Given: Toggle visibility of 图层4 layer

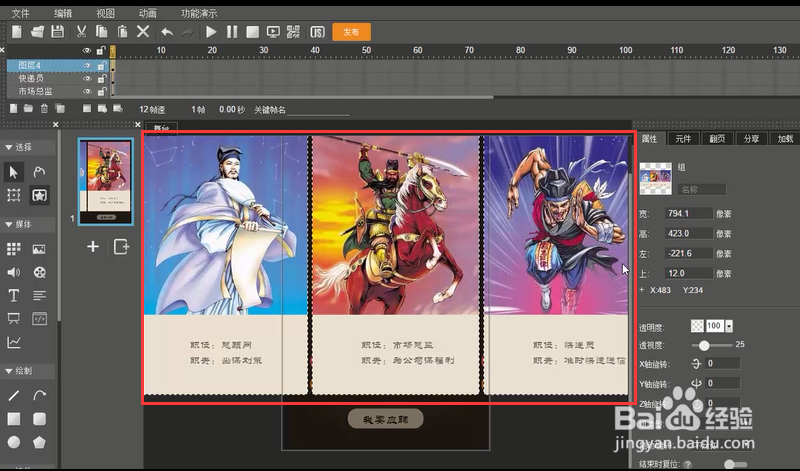Looking at the screenshot, I should point(87,66).
